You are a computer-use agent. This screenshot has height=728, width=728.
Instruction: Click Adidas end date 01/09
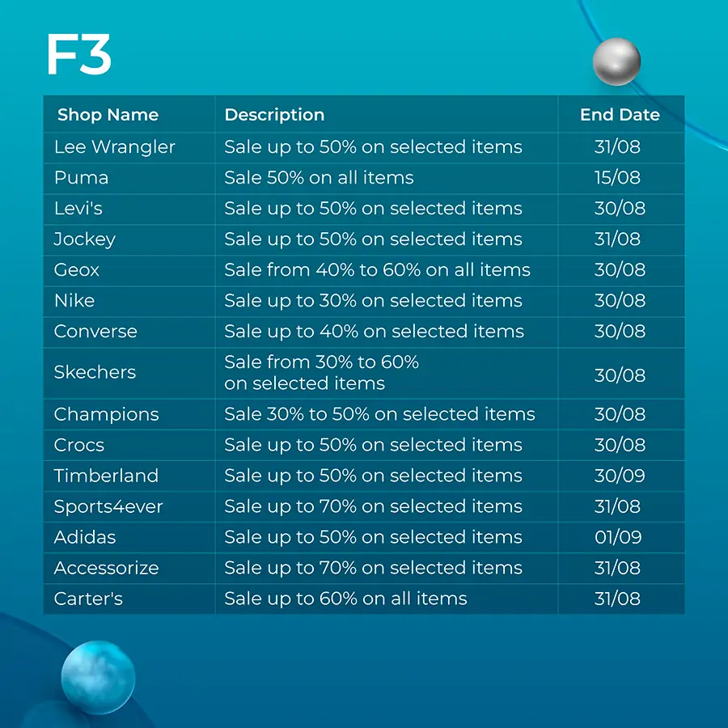click(618, 538)
